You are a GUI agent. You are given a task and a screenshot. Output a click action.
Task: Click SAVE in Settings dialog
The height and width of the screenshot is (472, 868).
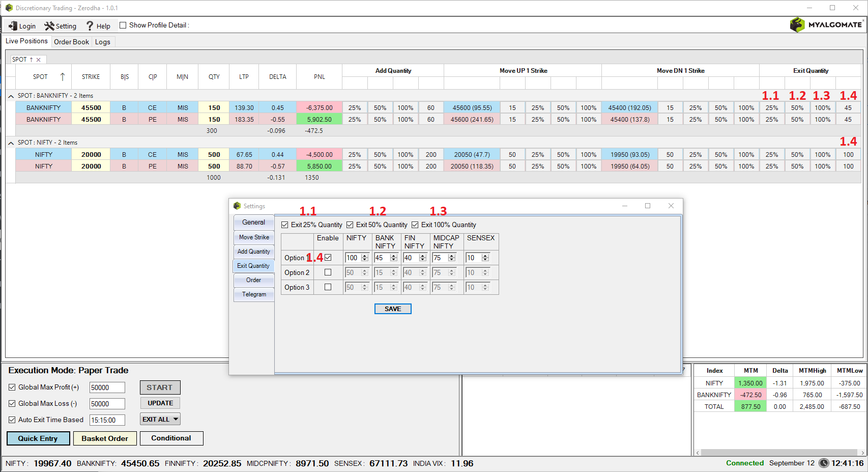tap(393, 309)
